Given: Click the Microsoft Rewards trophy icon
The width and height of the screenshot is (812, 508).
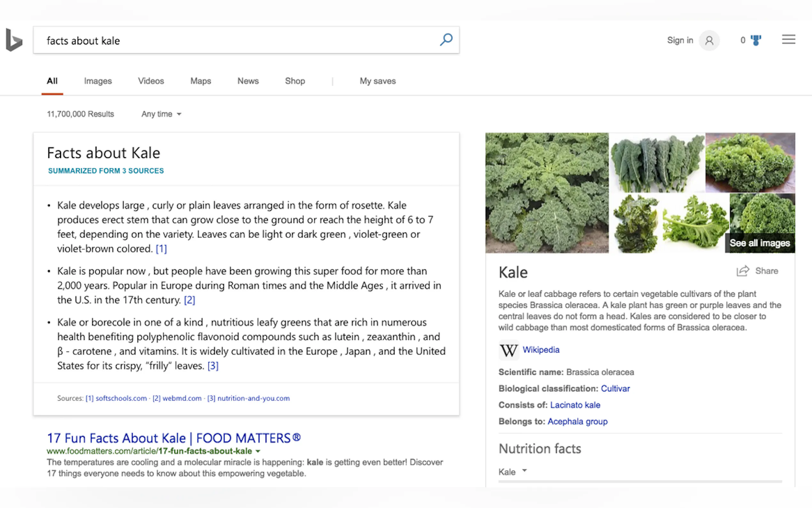Looking at the screenshot, I should (x=756, y=40).
